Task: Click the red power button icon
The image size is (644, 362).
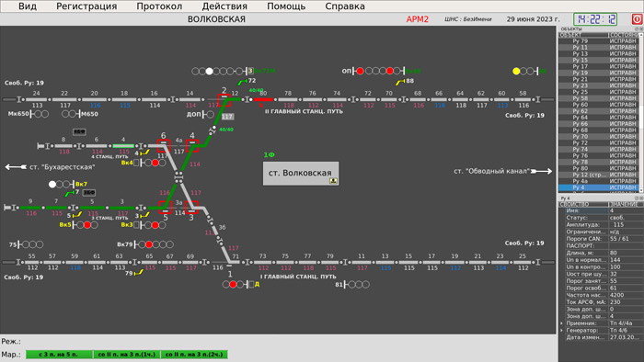Action: pos(637,19)
